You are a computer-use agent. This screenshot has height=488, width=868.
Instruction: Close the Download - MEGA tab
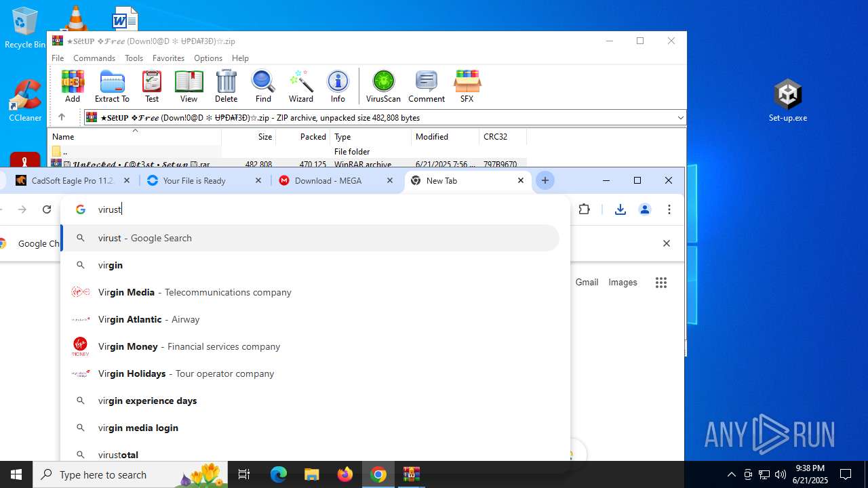389,180
